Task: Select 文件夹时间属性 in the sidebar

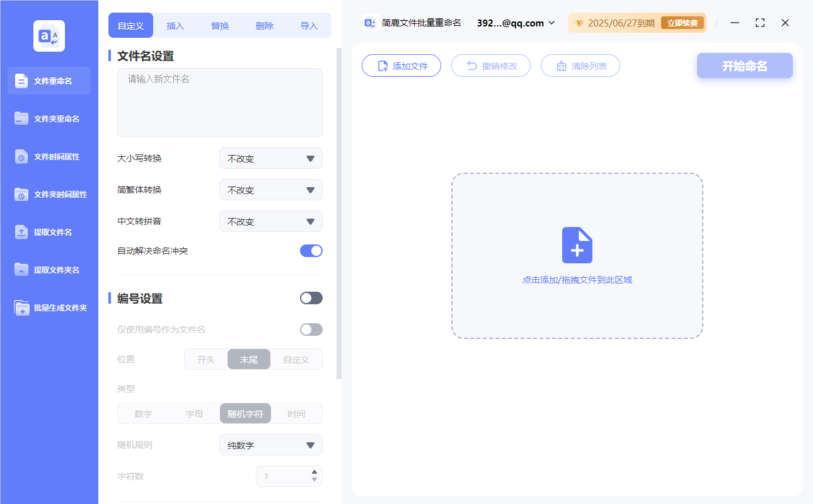Action: point(49,194)
